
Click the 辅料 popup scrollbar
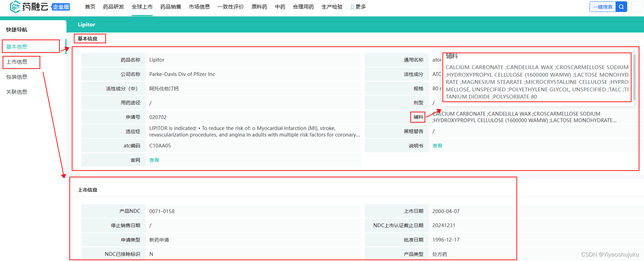pos(634,77)
